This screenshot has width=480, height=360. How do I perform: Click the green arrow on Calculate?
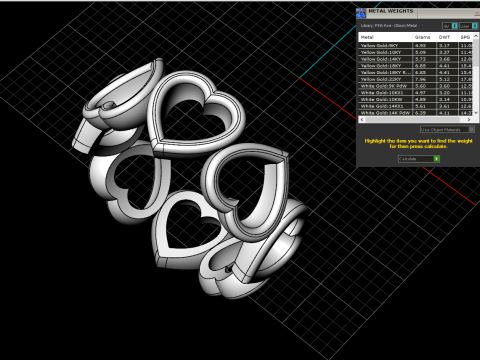click(436, 159)
